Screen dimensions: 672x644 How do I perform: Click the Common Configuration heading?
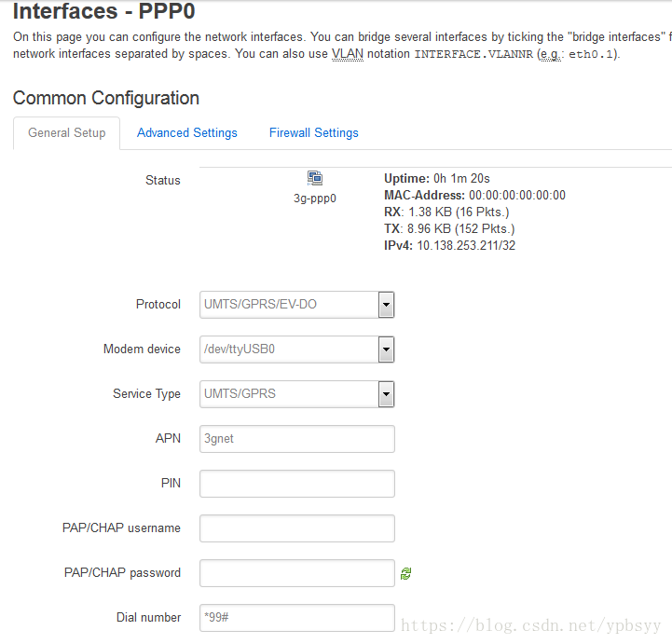pyautogui.click(x=106, y=99)
